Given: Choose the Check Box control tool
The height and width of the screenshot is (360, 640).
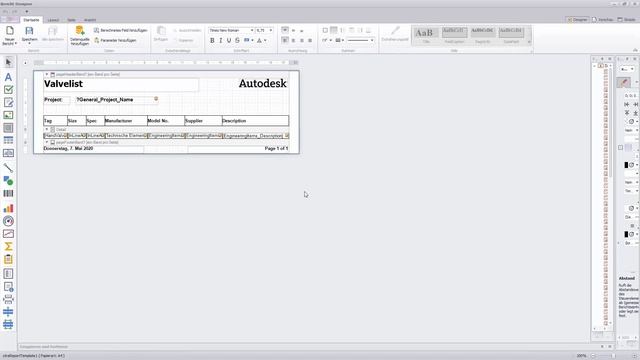Looking at the screenshot, I should coord(8,90).
